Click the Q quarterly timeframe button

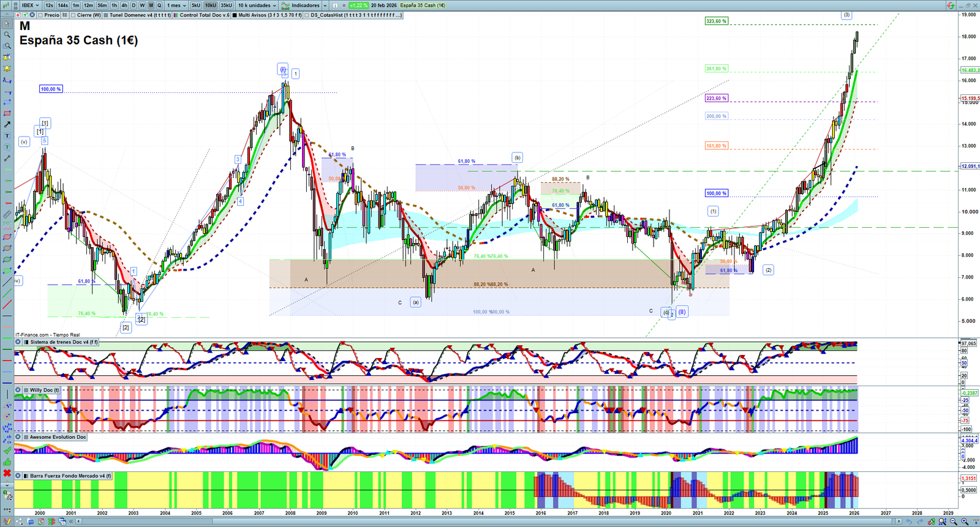click(x=159, y=6)
